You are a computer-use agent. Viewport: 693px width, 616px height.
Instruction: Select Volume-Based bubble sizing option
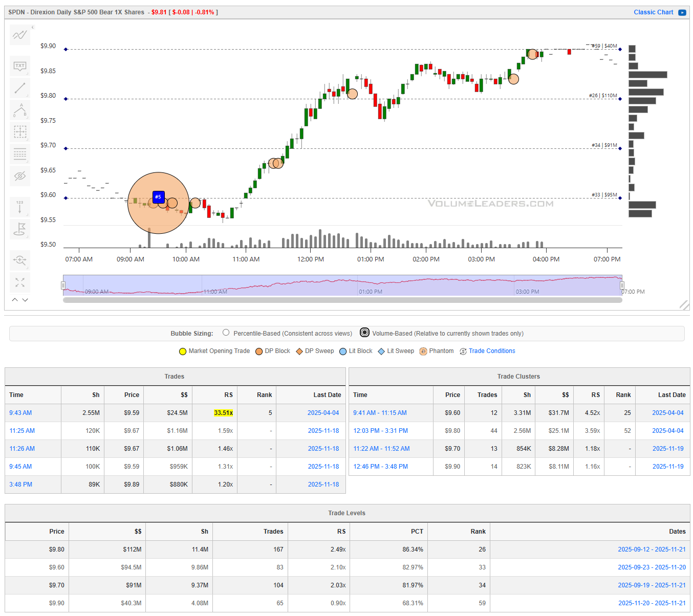pos(364,333)
